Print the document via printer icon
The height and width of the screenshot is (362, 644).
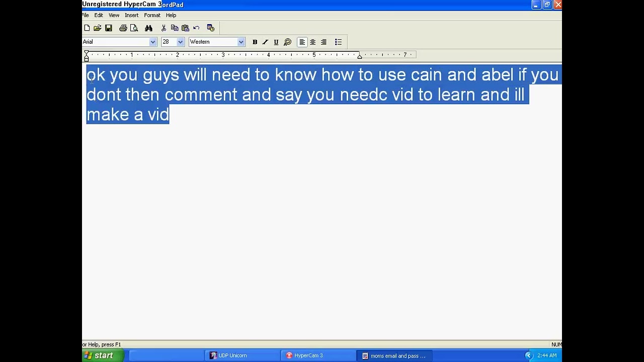[x=123, y=28]
